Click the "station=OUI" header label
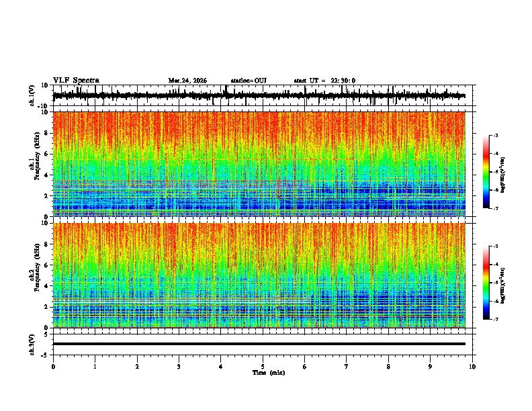 [249, 81]
